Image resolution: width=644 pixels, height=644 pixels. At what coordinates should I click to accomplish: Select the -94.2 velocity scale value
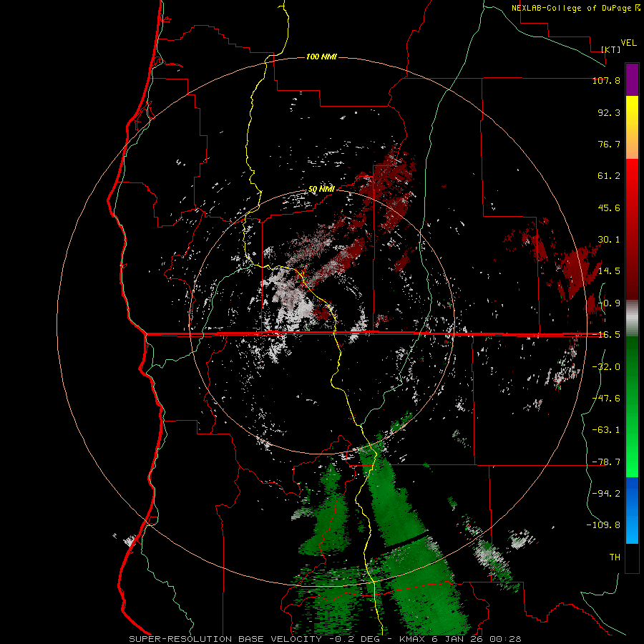coord(606,493)
